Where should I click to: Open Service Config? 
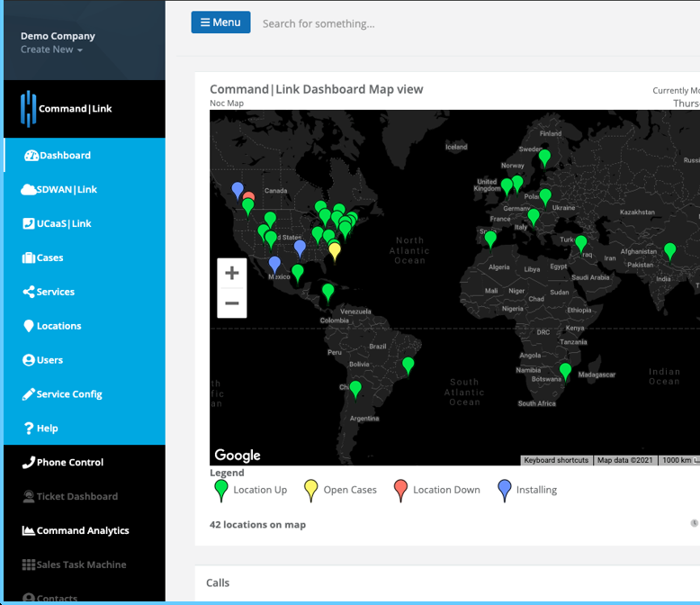85,394
